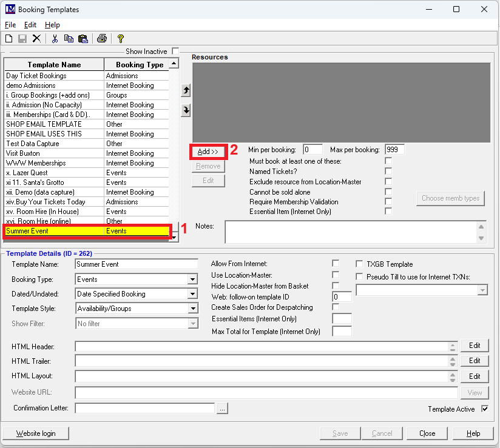Click the Paste clipboard icon

(83, 39)
